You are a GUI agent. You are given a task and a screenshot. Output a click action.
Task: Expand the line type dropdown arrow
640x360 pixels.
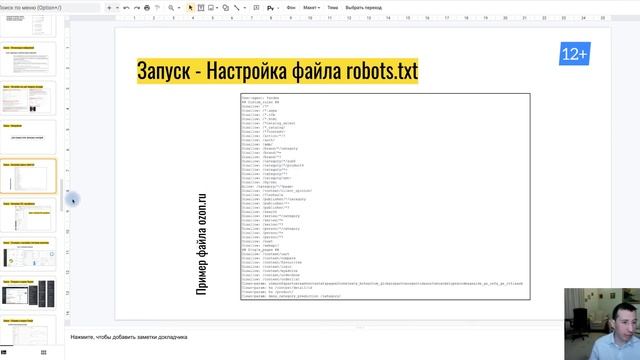(244, 8)
